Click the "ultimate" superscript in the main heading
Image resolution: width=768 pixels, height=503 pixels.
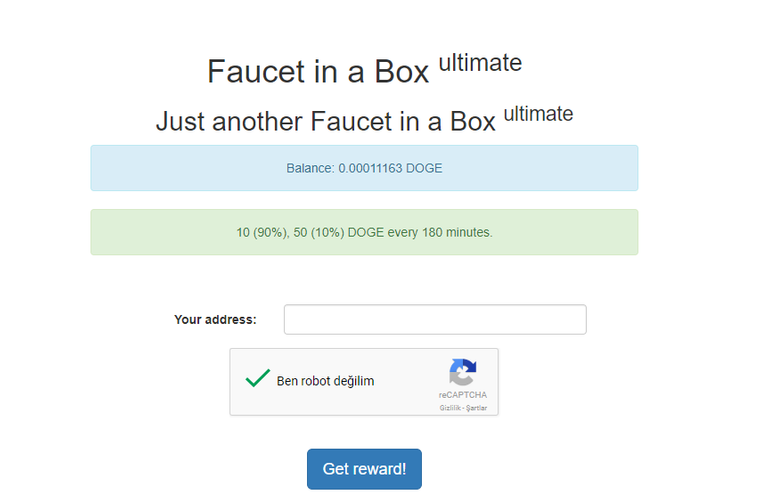click(480, 63)
